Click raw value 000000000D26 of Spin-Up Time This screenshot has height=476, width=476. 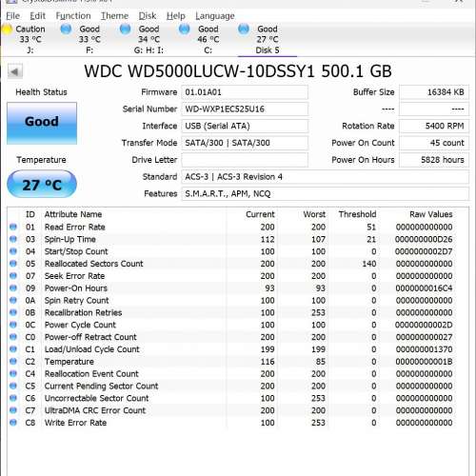pyautogui.click(x=424, y=239)
